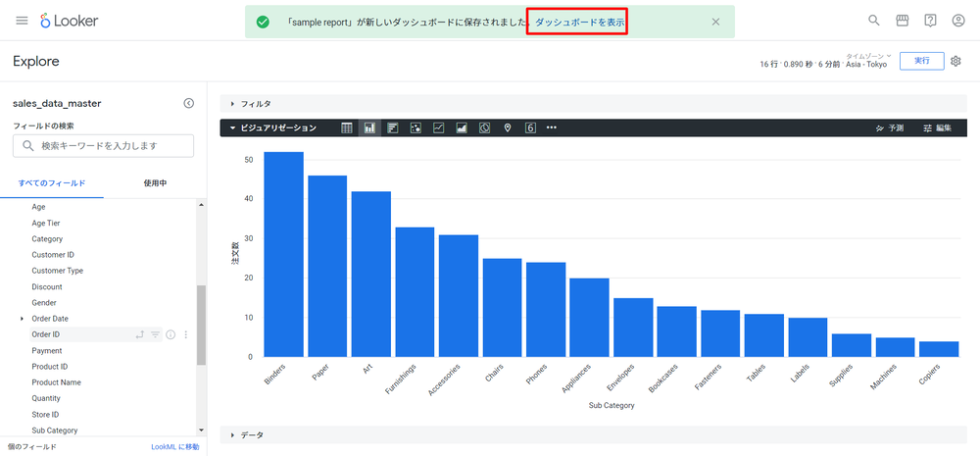Select the Payment field
The width and height of the screenshot is (980, 456).
[x=47, y=351]
